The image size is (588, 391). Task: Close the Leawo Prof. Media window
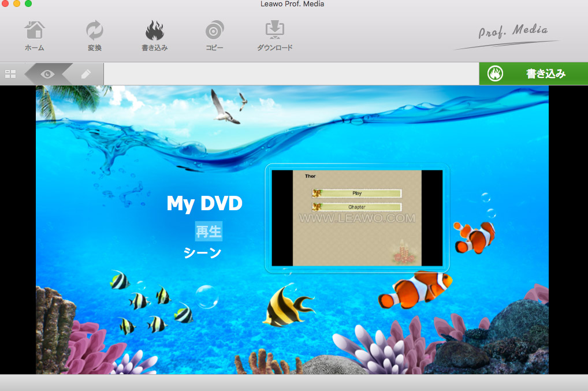click(x=5, y=3)
